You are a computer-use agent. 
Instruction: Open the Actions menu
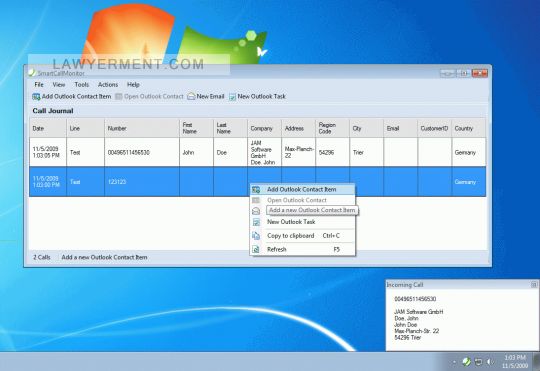tap(108, 84)
